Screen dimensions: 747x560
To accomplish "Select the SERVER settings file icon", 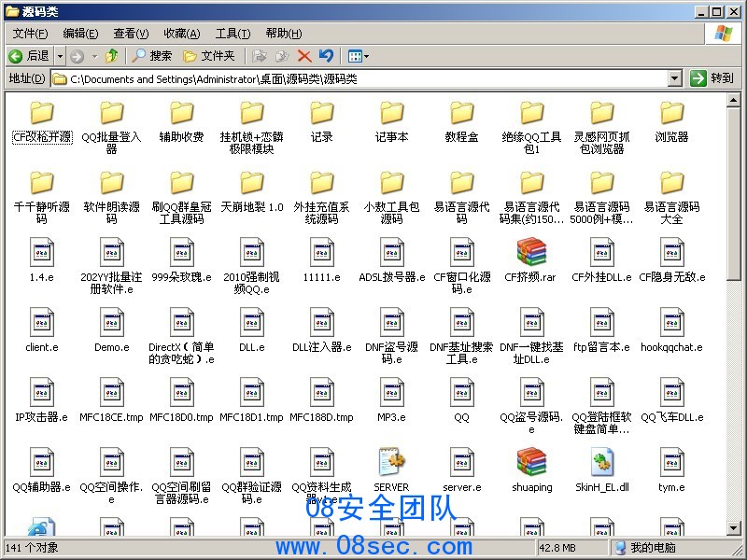I will tap(391, 462).
